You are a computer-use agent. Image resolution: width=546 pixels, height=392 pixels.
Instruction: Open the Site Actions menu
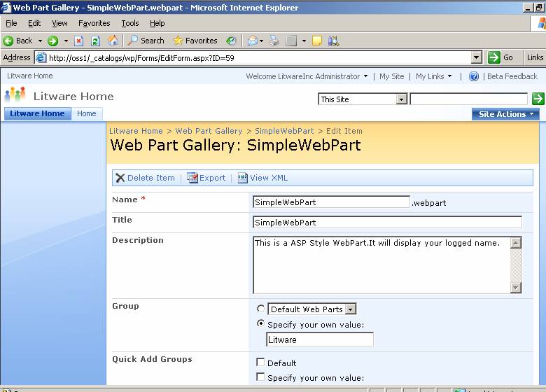coord(505,114)
